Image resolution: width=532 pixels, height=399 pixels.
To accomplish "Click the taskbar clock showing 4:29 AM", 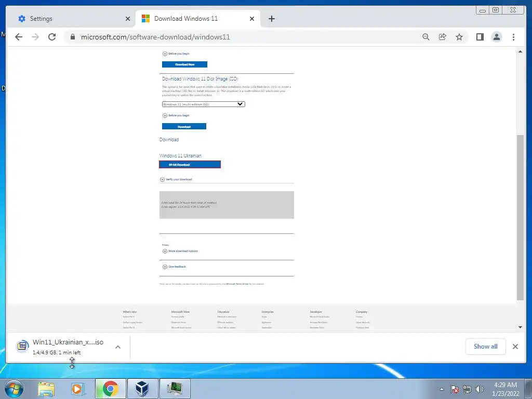I will 506,389.
